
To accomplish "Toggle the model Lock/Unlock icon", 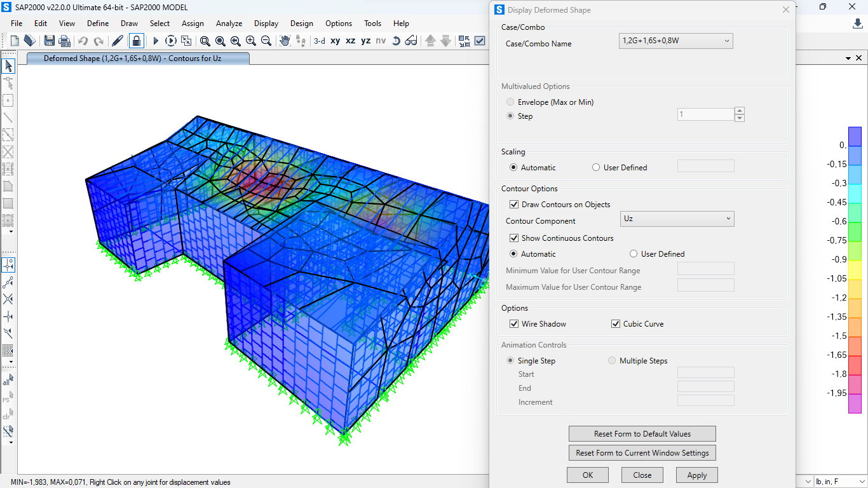I will [x=136, y=41].
